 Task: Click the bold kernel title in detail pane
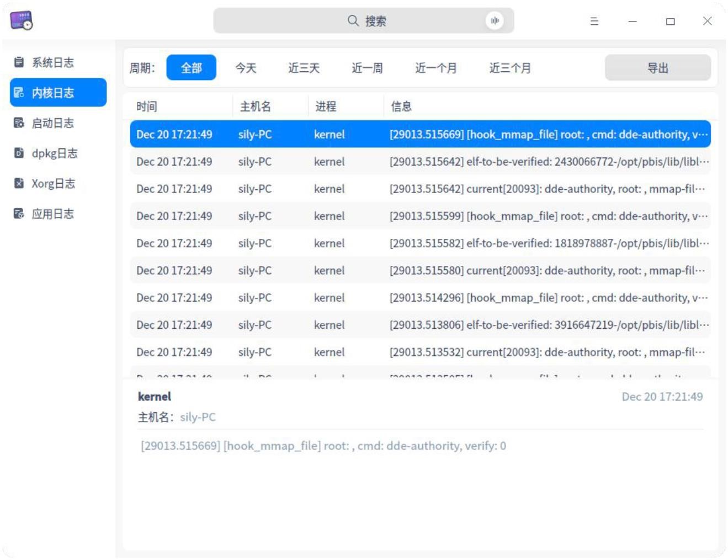155,397
